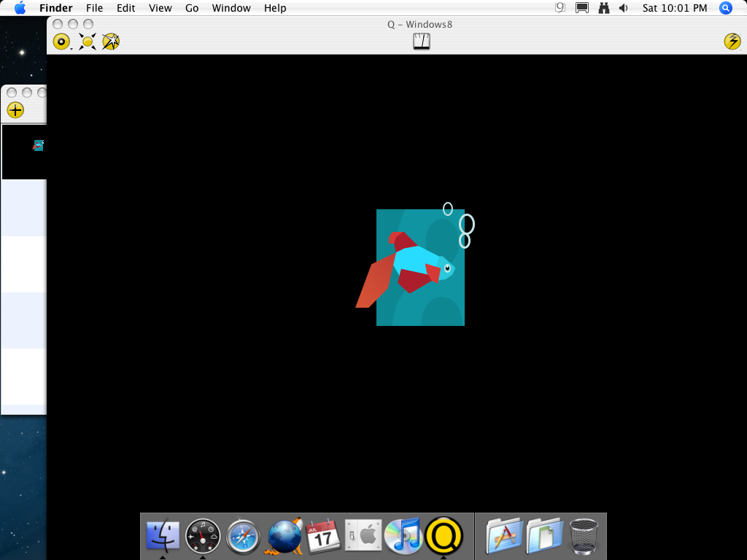Open the Applications folder in Dock
747x560 pixels.
pyautogui.click(x=504, y=536)
